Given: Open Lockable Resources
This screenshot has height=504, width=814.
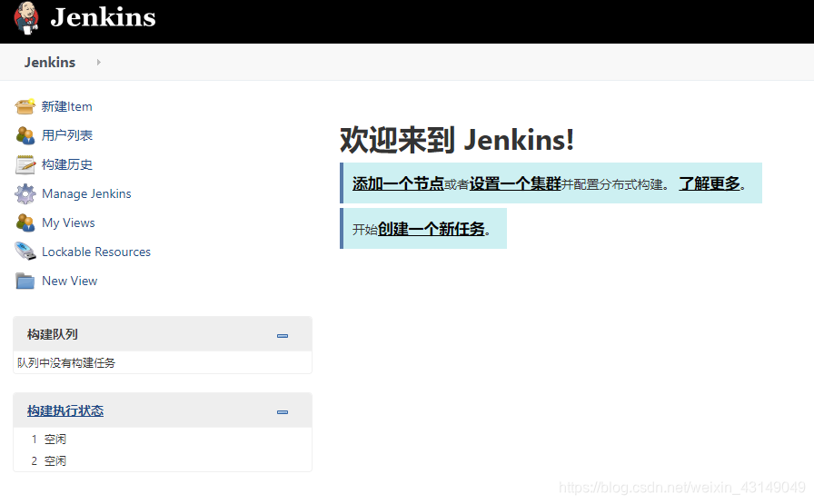Looking at the screenshot, I should [x=96, y=252].
